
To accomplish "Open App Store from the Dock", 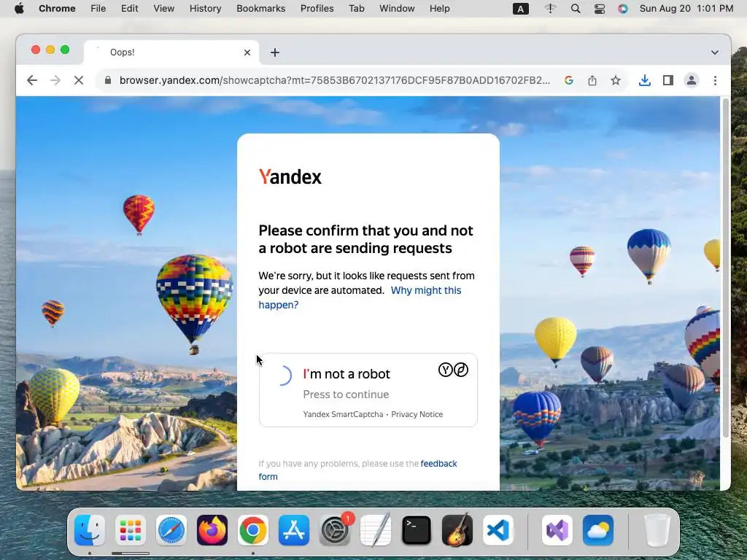I will 294,530.
